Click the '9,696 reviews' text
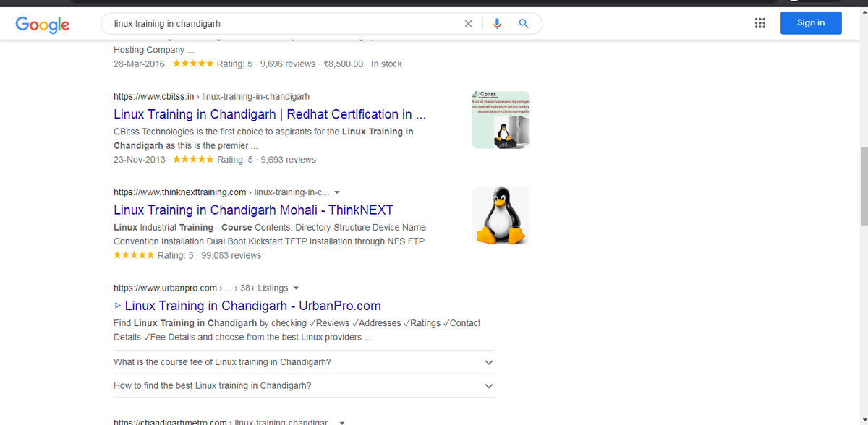Viewport: 868px width, 425px height. pyautogui.click(x=288, y=64)
